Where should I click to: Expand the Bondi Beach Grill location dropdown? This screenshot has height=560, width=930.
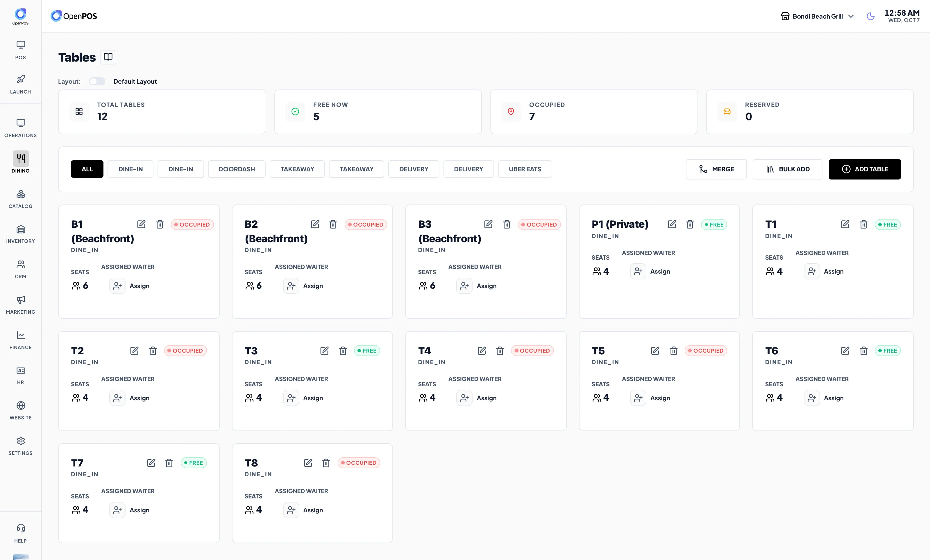pyautogui.click(x=817, y=16)
